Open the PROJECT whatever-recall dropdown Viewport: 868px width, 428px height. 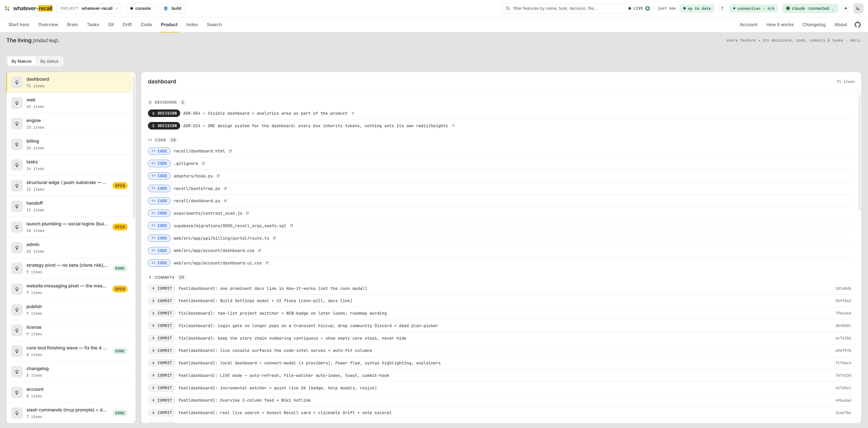coord(89,8)
